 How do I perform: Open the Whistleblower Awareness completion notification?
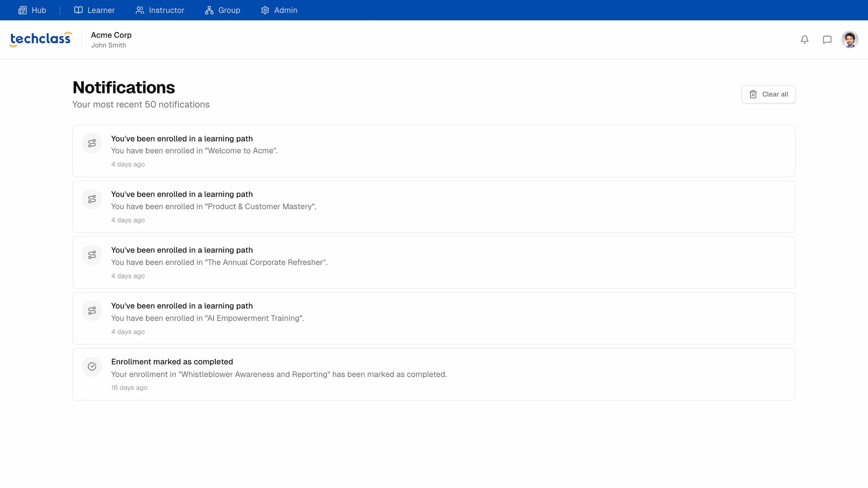433,374
